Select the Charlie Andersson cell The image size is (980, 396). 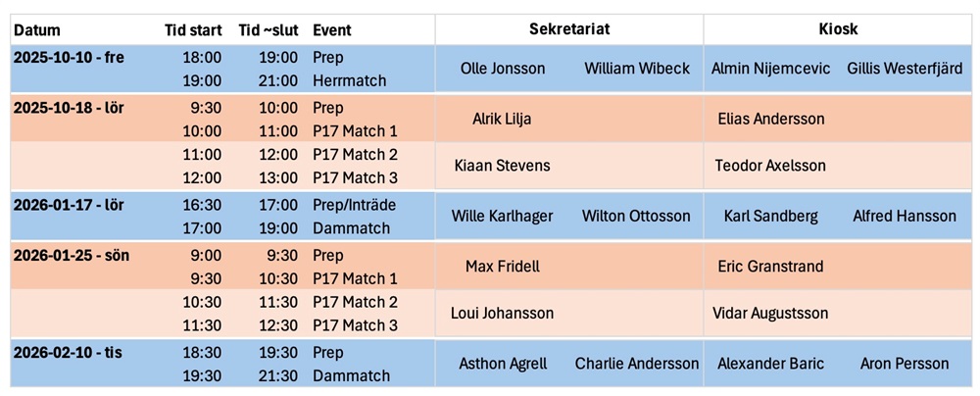coord(637,364)
